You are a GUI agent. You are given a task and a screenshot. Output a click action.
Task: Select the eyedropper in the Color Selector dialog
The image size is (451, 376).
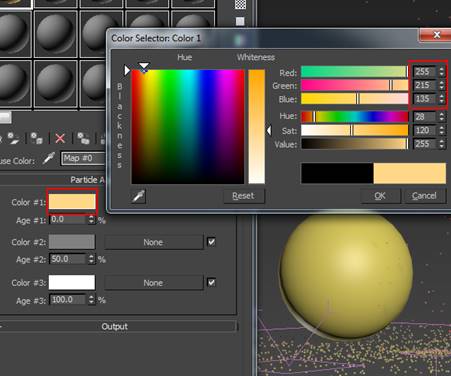[x=139, y=196]
